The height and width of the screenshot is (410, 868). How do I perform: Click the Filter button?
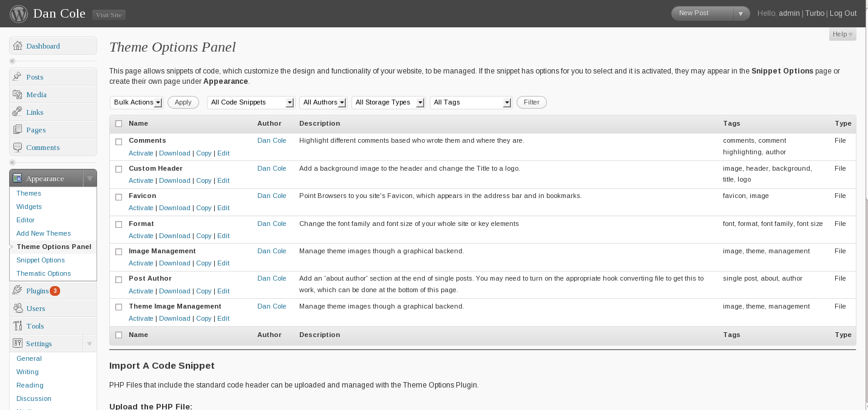tap(532, 103)
